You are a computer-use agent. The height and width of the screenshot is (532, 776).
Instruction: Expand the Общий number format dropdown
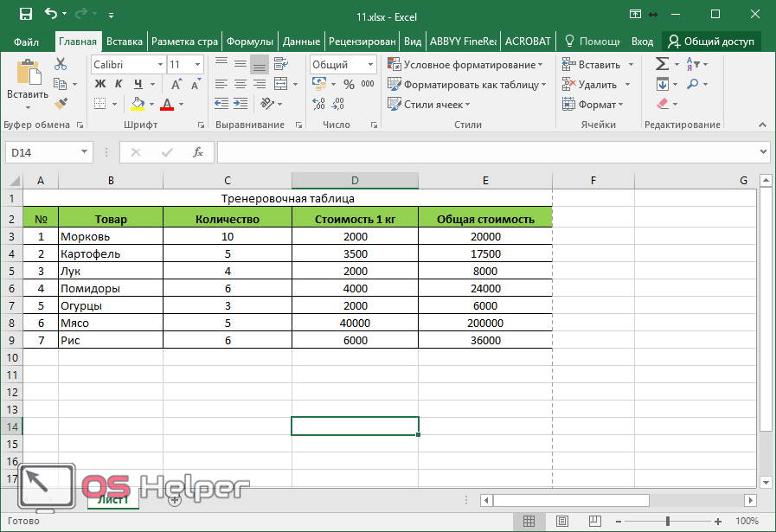pos(370,65)
